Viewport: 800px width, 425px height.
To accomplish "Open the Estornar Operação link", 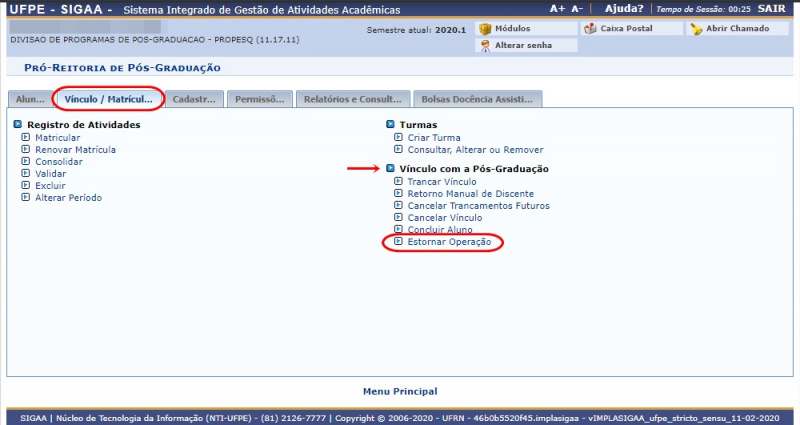I will click(x=449, y=242).
